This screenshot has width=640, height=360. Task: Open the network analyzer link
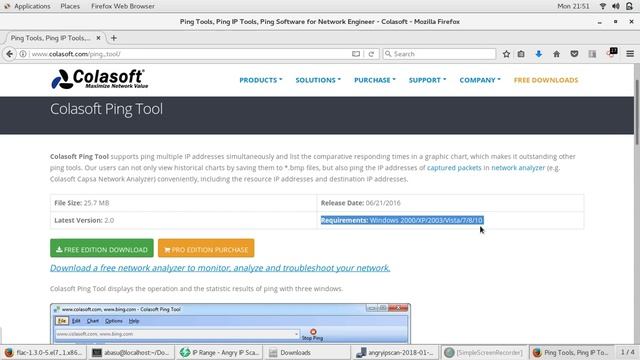coord(518,168)
